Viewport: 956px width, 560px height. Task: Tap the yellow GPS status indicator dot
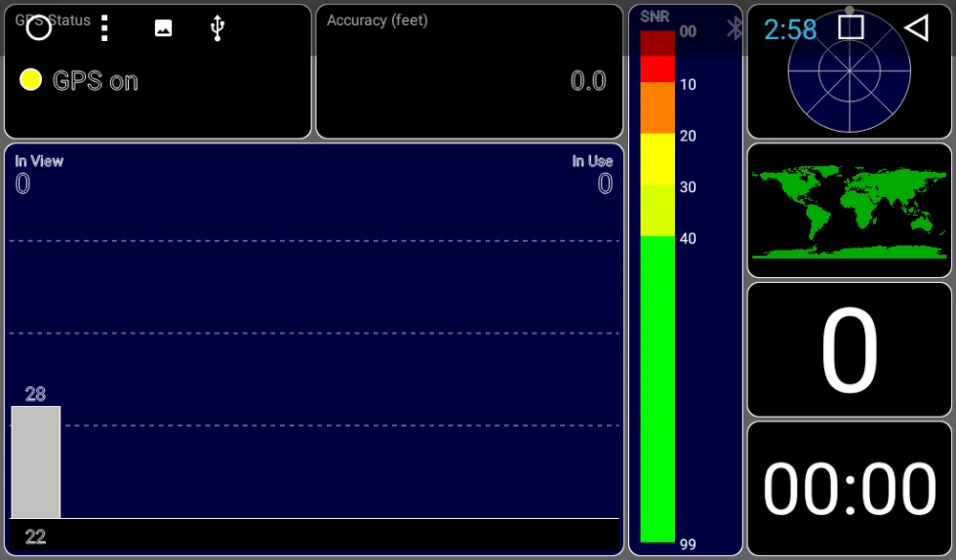31,80
